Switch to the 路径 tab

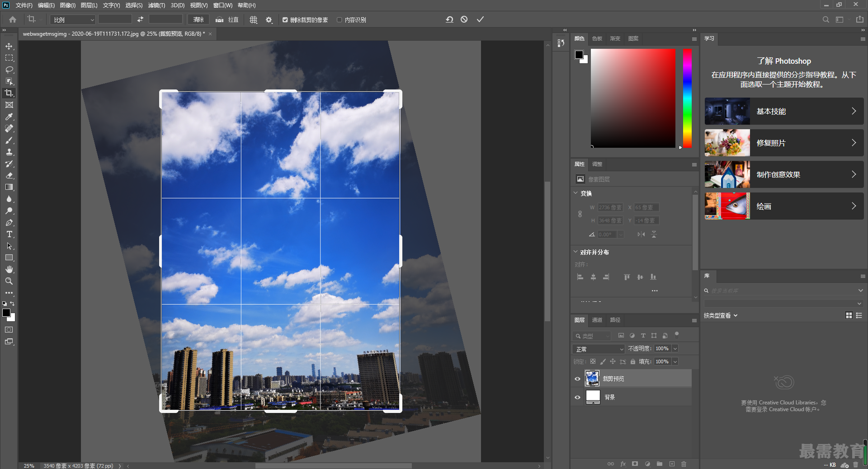615,320
